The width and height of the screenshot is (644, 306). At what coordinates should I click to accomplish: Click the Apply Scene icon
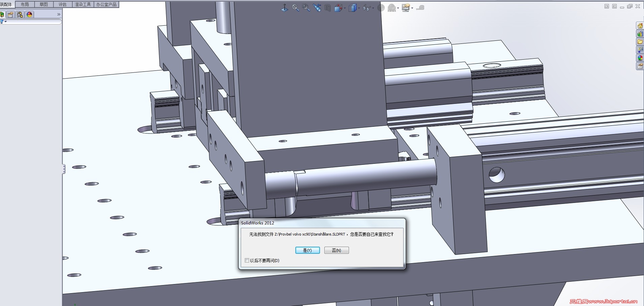coord(392,8)
